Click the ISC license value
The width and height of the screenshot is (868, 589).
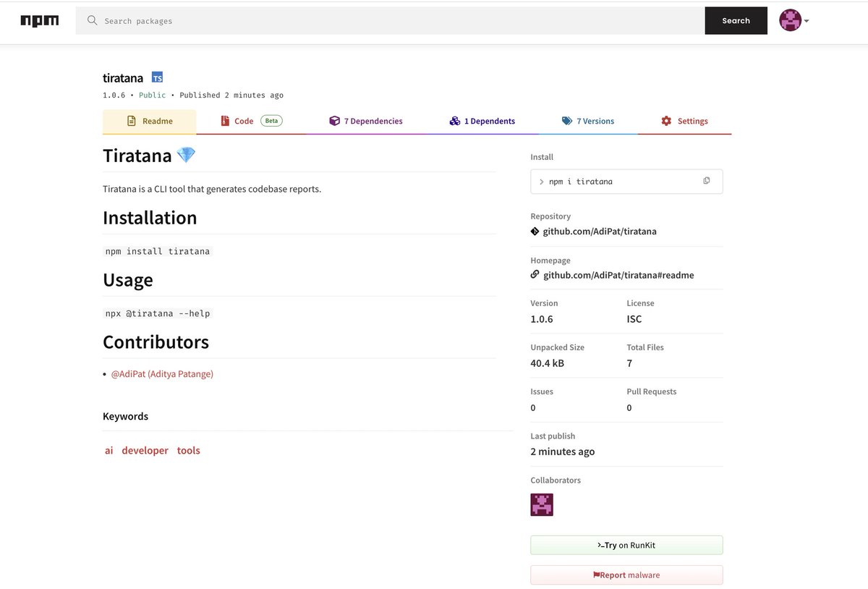[634, 319]
